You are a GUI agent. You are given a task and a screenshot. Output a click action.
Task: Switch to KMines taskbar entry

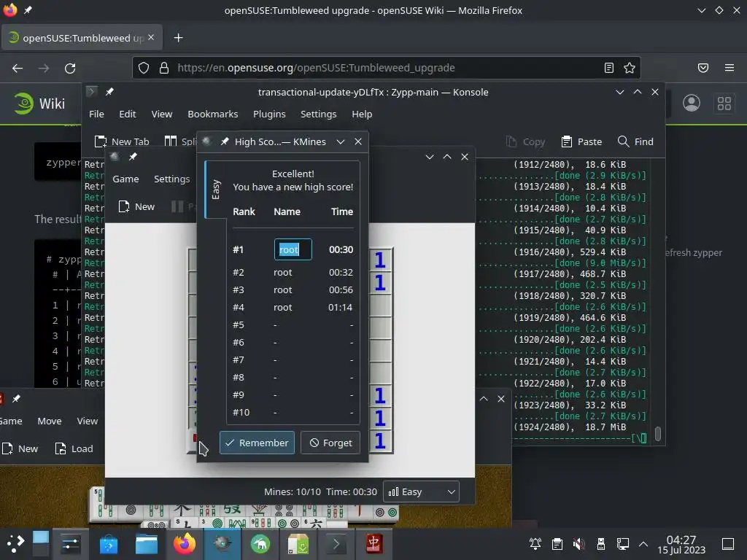(222, 544)
